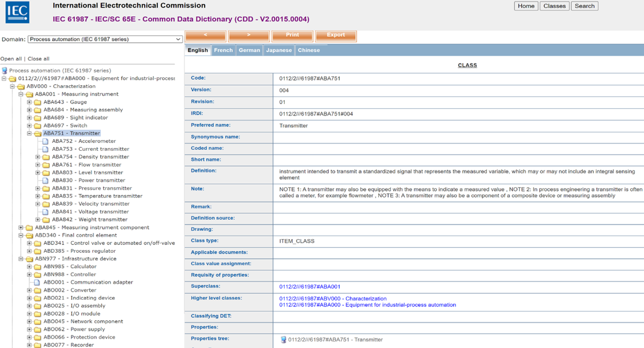Expand the ABO021 - Indicating device node

click(29, 298)
